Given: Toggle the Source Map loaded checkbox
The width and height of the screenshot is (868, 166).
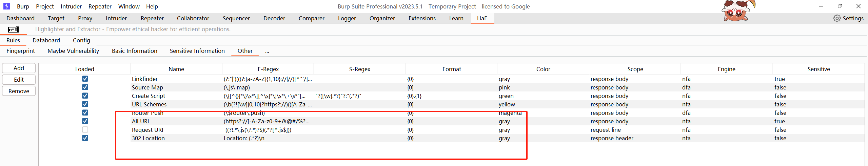Looking at the screenshot, I should coord(85,87).
